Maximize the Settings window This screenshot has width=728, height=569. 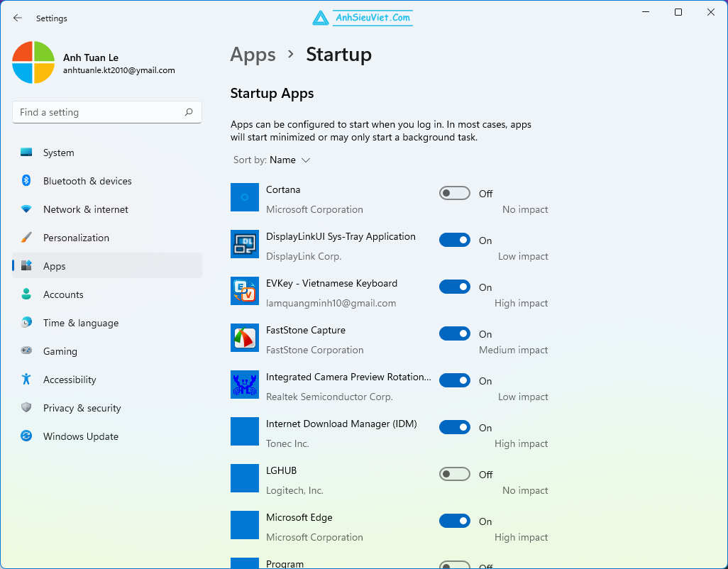tap(678, 12)
